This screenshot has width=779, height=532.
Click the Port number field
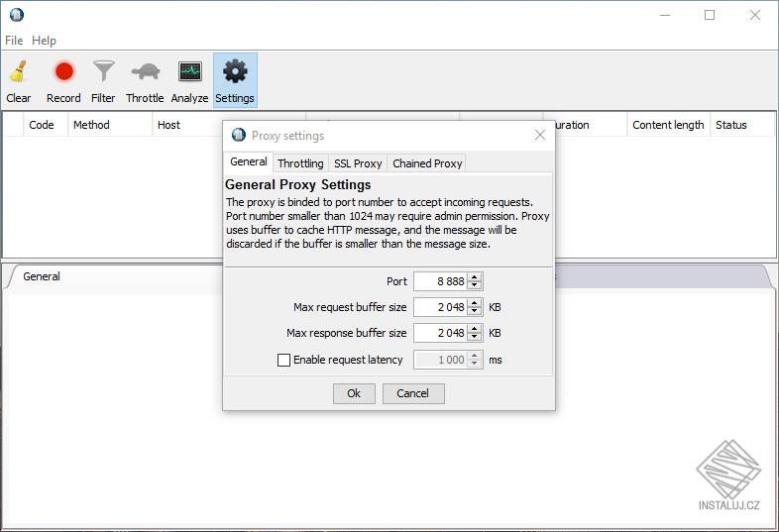(441, 281)
